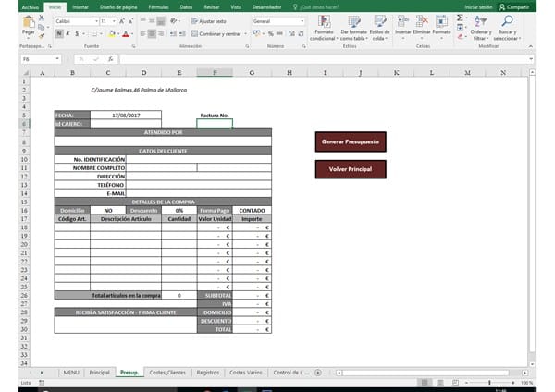Add a new sheet with plus icon
Screen dimensions: 555x392
click(318, 373)
